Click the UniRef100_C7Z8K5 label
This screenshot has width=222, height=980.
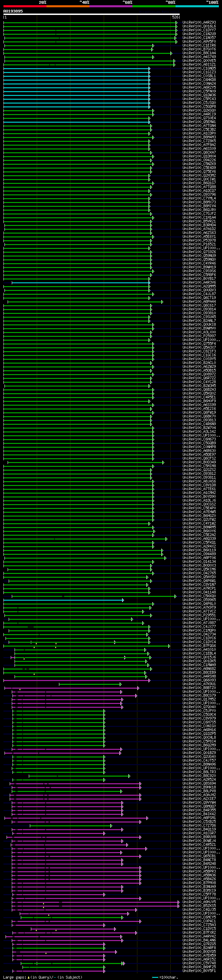pos(199,141)
